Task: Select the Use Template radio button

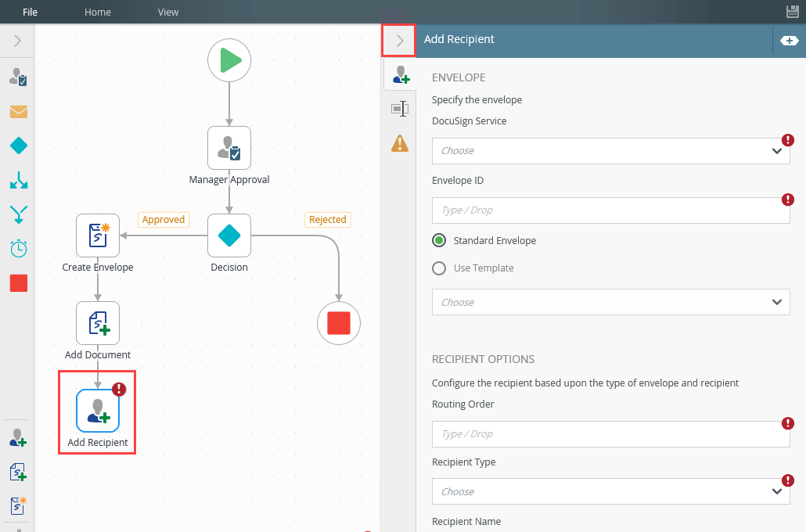Action: pyautogui.click(x=440, y=268)
